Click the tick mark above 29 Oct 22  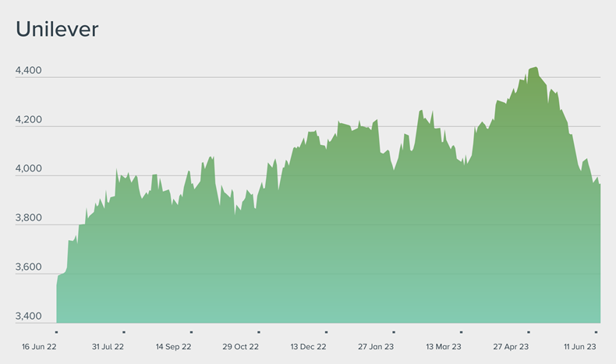coord(259,332)
